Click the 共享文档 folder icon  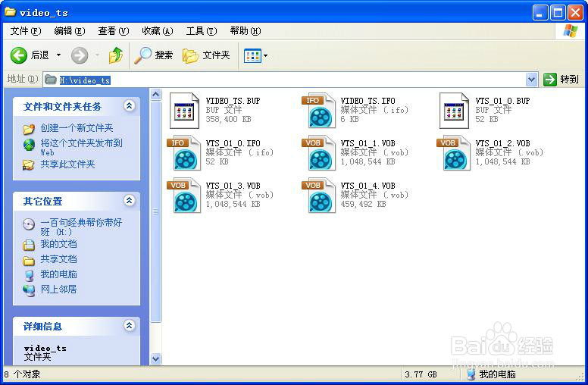(x=29, y=260)
